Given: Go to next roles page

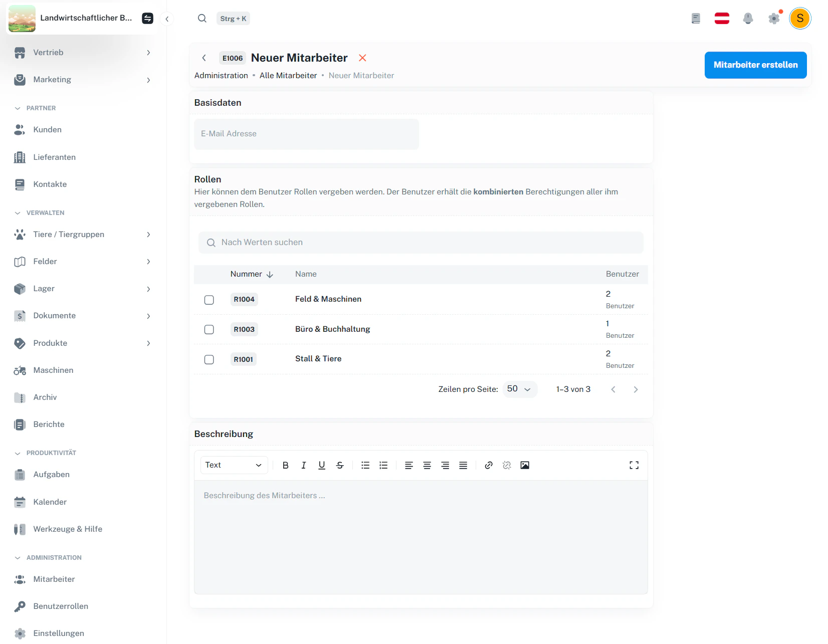Looking at the screenshot, I should coord(636,389).
